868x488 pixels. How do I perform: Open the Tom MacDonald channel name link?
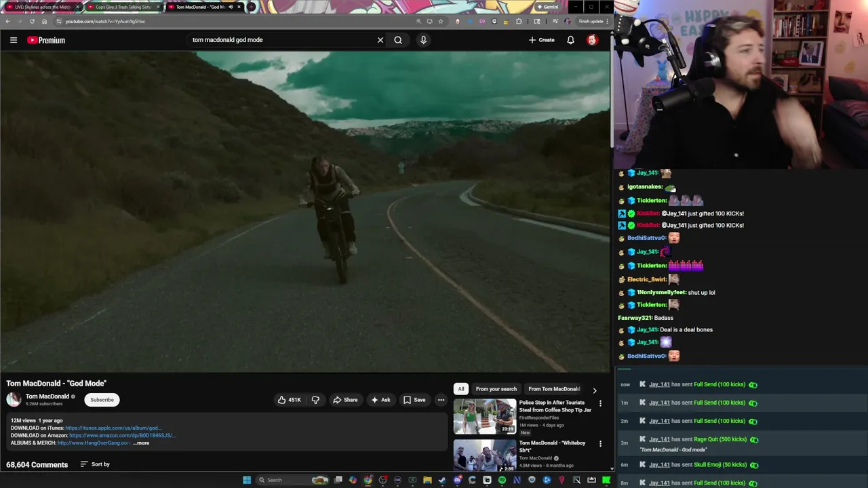(x=47, y=396)
